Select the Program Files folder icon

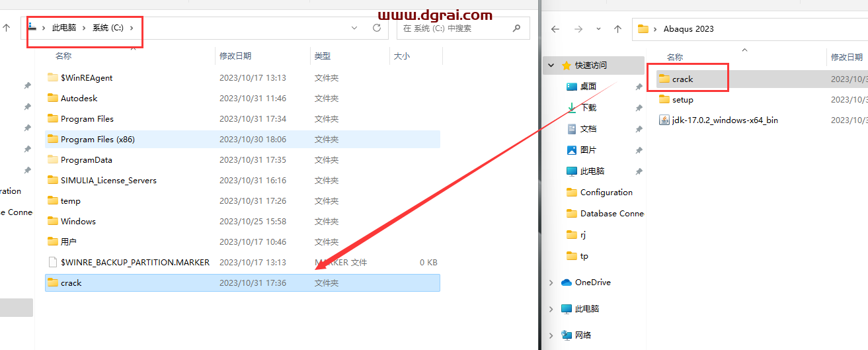pyautogui.click(x=53, y=118)
